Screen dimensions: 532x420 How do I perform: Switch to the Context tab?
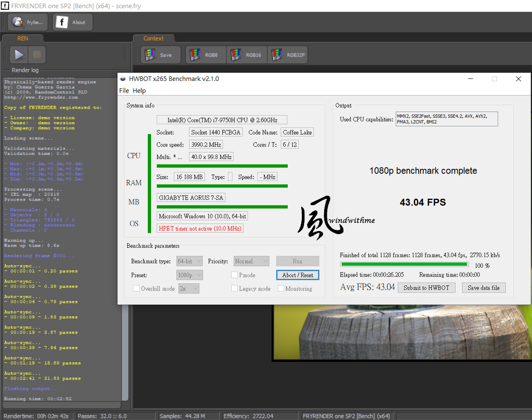[153, 38]
